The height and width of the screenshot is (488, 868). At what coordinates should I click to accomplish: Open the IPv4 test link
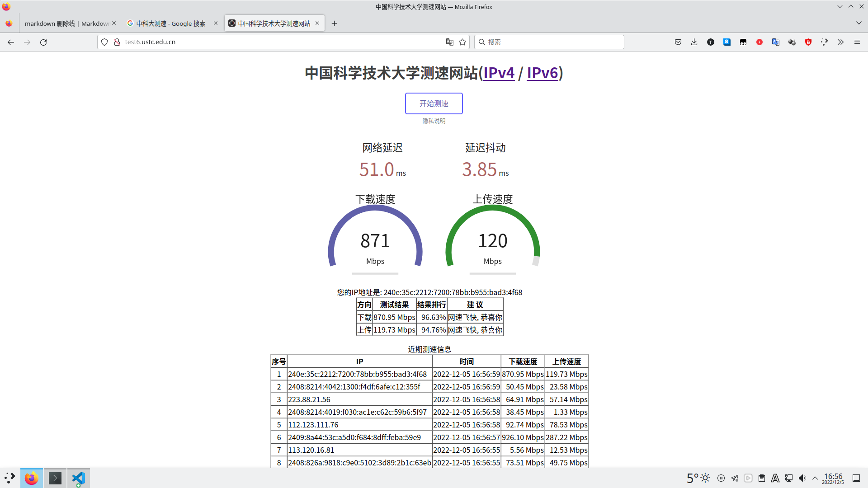(x=499, y=73)
